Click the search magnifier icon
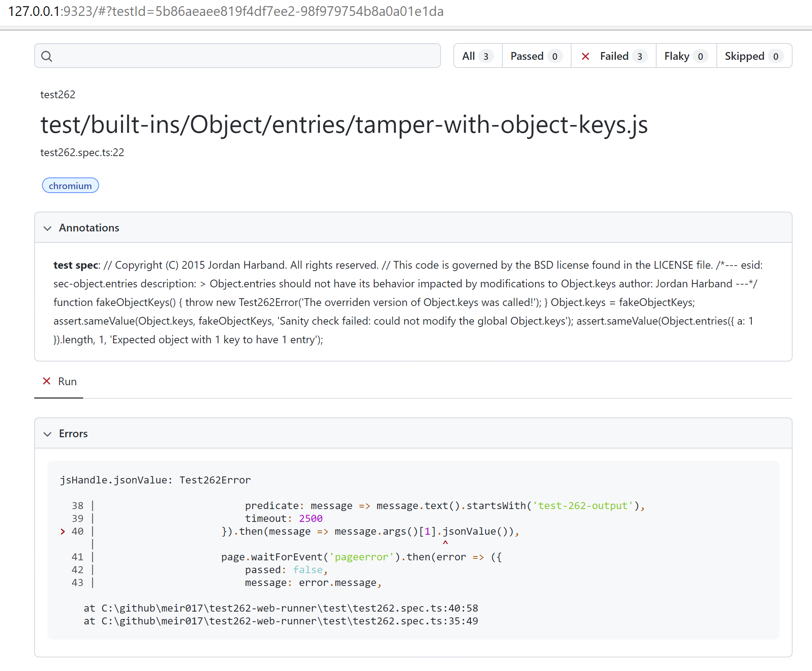This screenshot has height=671, width=812. click(47, 56)
